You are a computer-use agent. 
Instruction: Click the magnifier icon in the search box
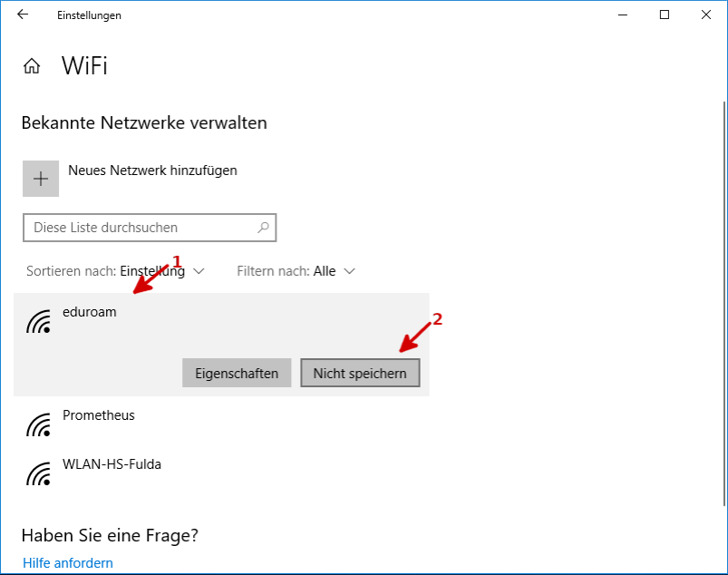click(x=263, y=227)
